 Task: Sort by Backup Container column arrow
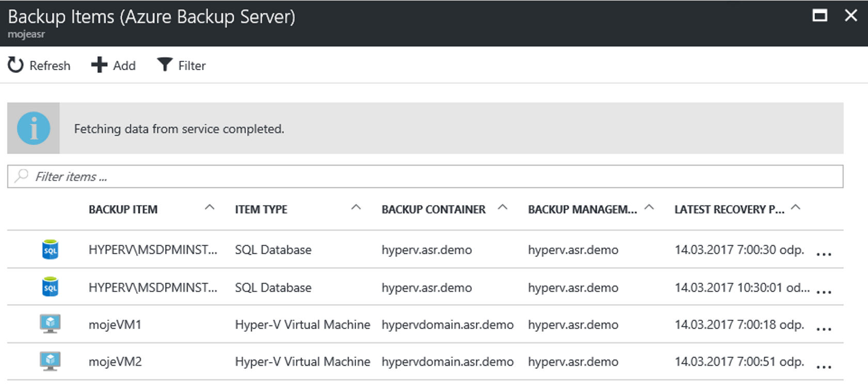pos(503,207)
